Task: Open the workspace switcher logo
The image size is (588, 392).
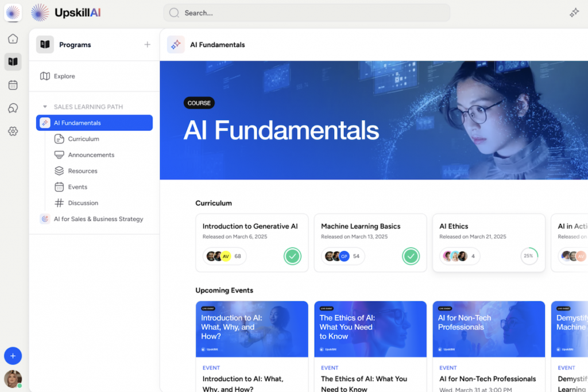Action: pyautogui.click(x=13, y=13)
